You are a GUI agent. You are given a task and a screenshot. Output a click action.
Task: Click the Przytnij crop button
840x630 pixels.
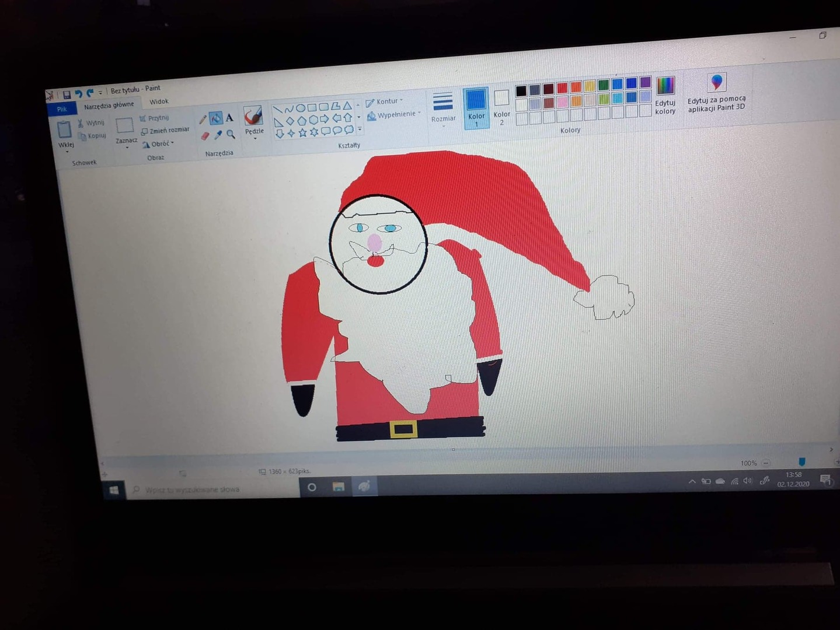coord(154,118)
